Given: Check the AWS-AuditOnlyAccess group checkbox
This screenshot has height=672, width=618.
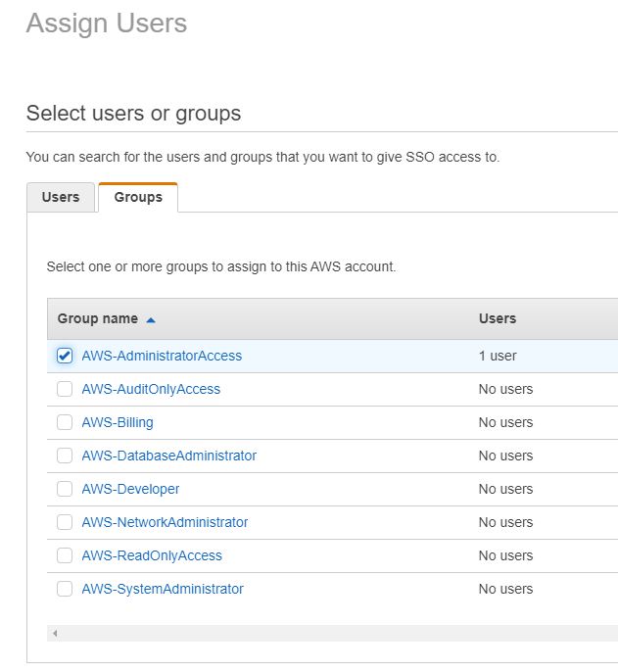Looking at the screenshot, I should [65, 389].
